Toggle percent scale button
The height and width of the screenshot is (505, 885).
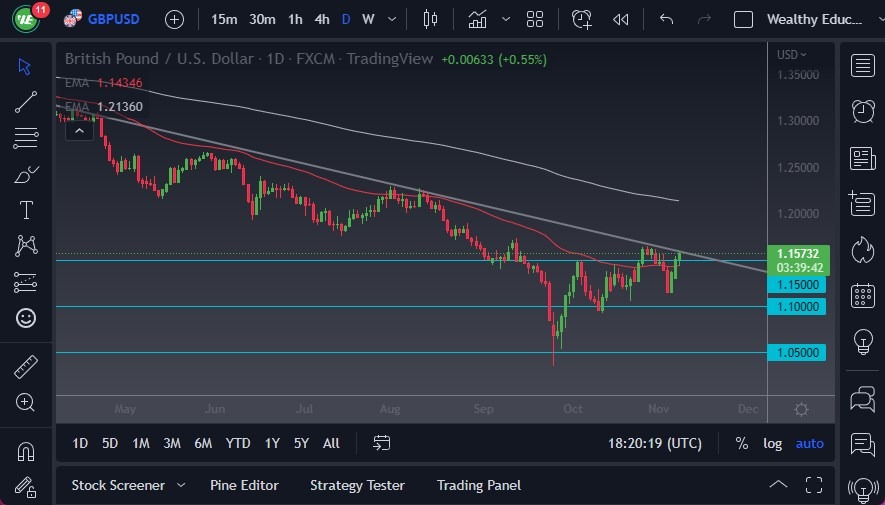pos(741,443)
